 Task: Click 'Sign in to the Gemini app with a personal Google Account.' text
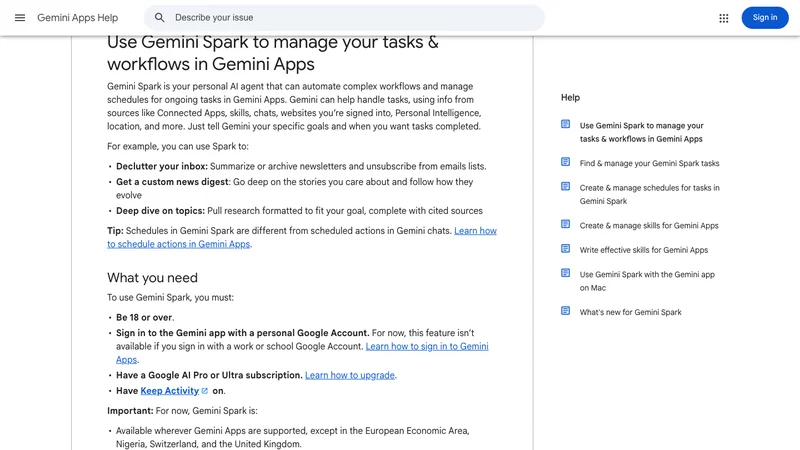tap(242, 333)
